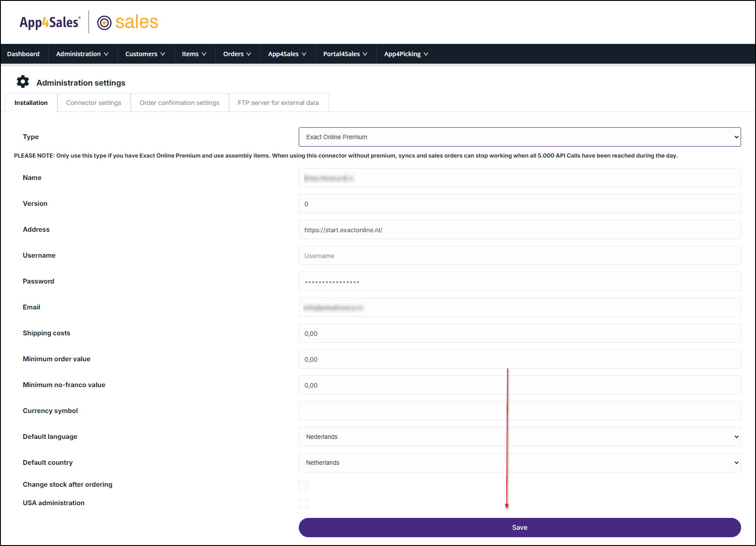Click into the Shipping costs field
The width and height of the screenshot is (756, 546).
520,333
